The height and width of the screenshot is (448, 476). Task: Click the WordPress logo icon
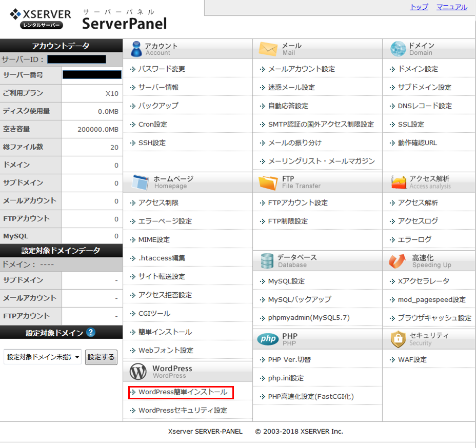[x=138, y=372]
